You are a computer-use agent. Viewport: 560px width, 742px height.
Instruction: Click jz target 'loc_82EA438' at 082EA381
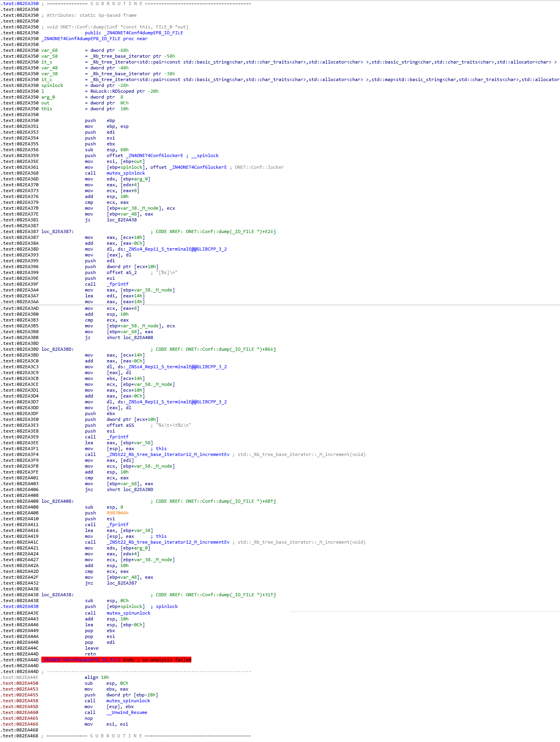122,220
